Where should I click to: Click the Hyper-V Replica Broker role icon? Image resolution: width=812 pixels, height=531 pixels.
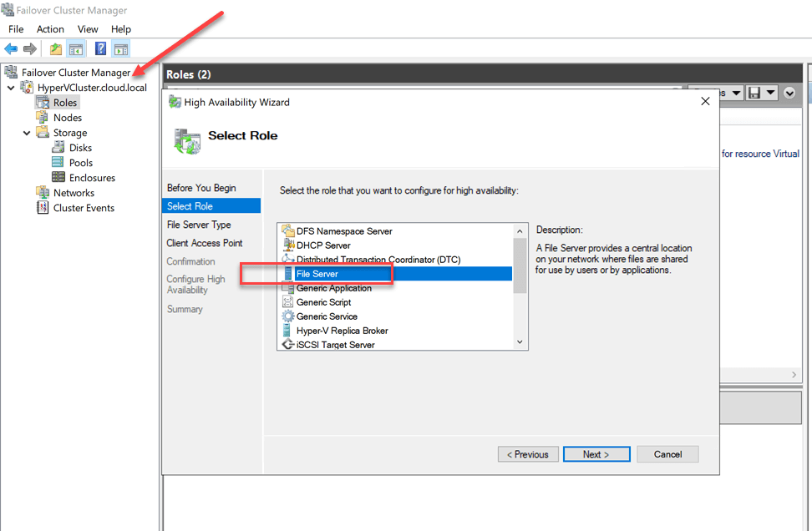coord(287,330)
